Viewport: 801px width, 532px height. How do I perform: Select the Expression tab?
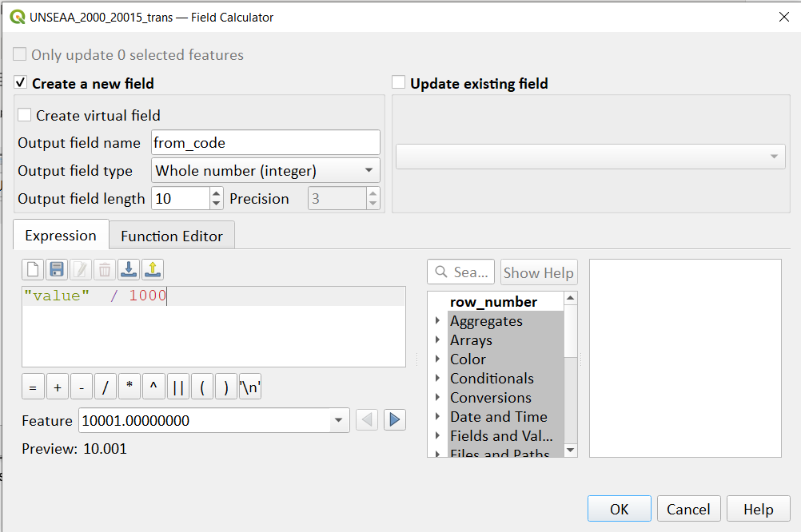pos(61,236)
